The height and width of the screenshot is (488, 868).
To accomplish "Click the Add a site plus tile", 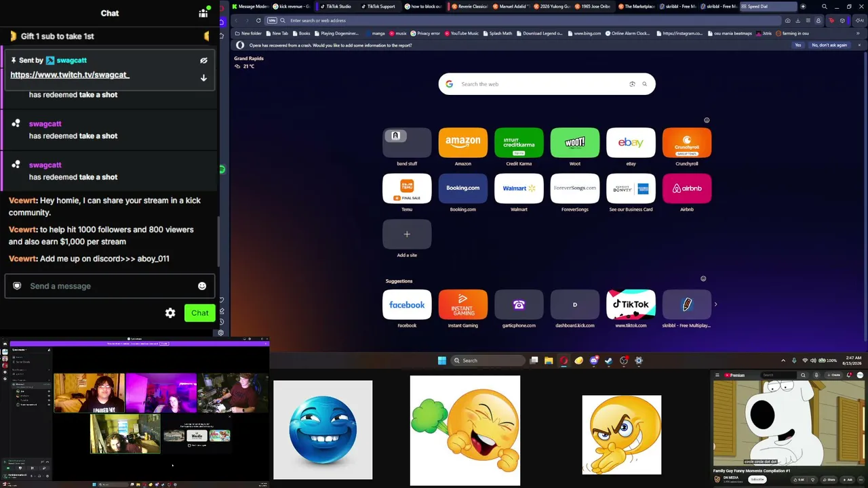I will 407,234.
